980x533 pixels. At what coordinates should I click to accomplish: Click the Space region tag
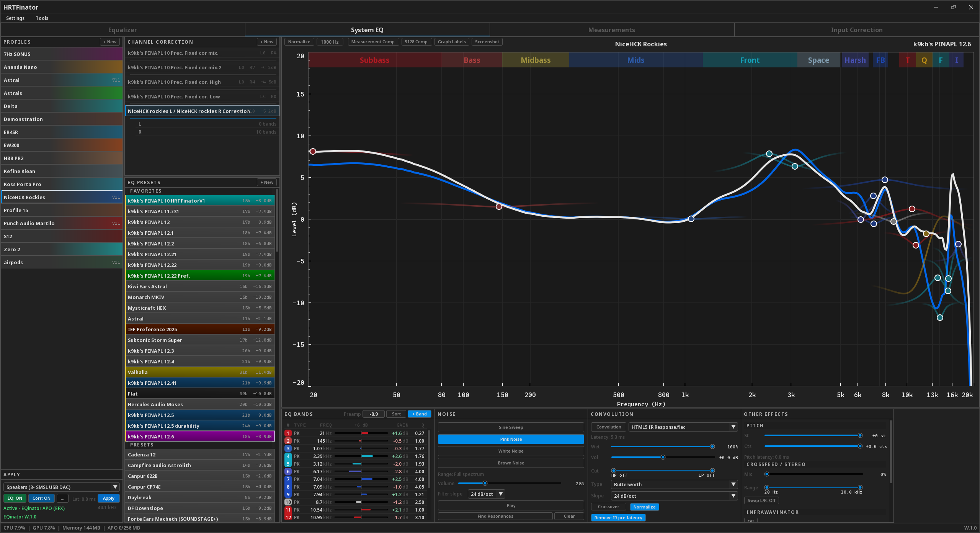(x=818, y=60)
